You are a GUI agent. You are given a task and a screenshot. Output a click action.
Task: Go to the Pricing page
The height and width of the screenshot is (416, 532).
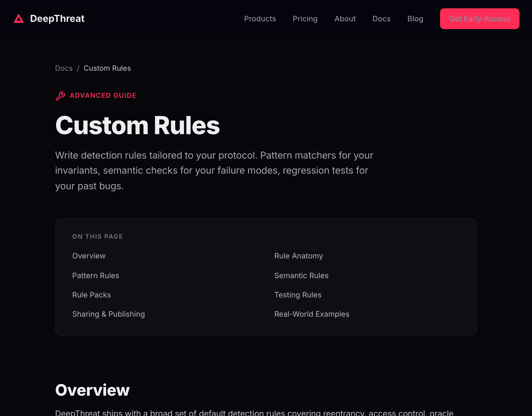pos(305,19)
